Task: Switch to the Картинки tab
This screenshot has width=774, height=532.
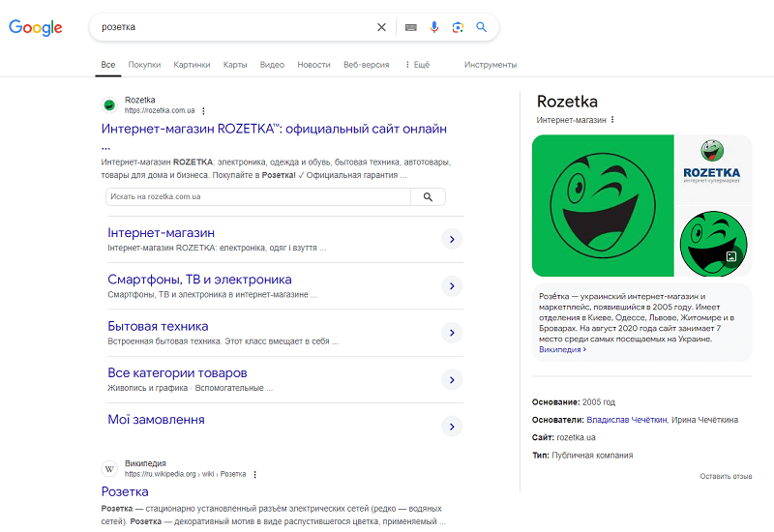Action: (192, 65)
